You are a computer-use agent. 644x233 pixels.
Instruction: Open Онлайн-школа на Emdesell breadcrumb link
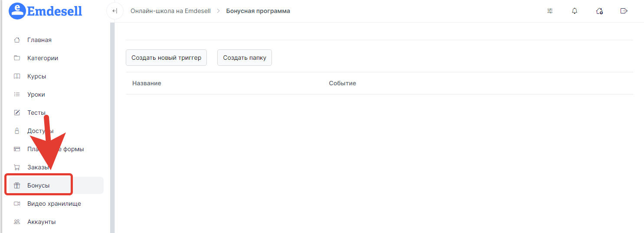tap(170, 11)
